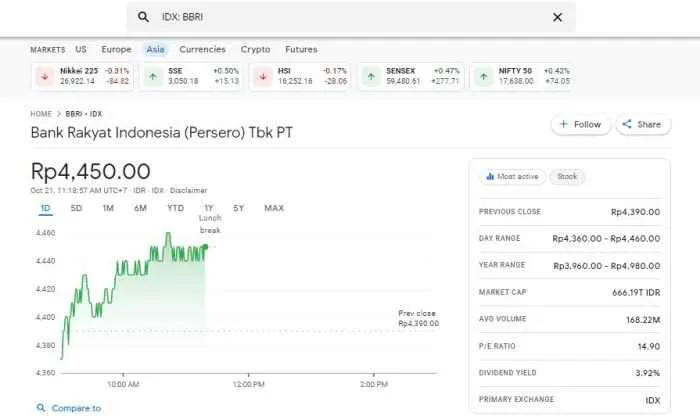Click the Previous close value Rp4,390.00
This screenshot has height=416, width=700.
click(635, 212)
